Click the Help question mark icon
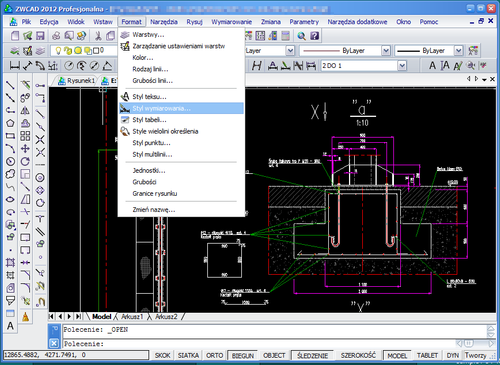 tap(314, 36)
